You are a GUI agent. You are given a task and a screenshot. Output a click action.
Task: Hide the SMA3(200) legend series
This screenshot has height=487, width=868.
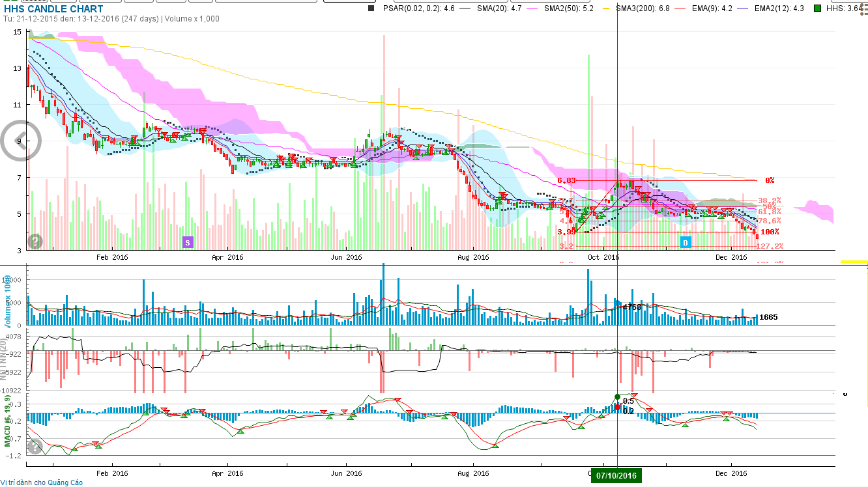point(637,8)
